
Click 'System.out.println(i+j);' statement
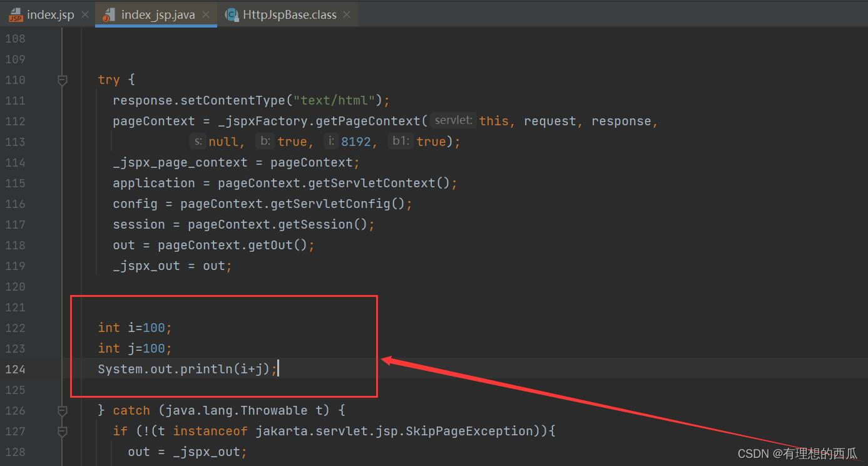click(188, 369)
